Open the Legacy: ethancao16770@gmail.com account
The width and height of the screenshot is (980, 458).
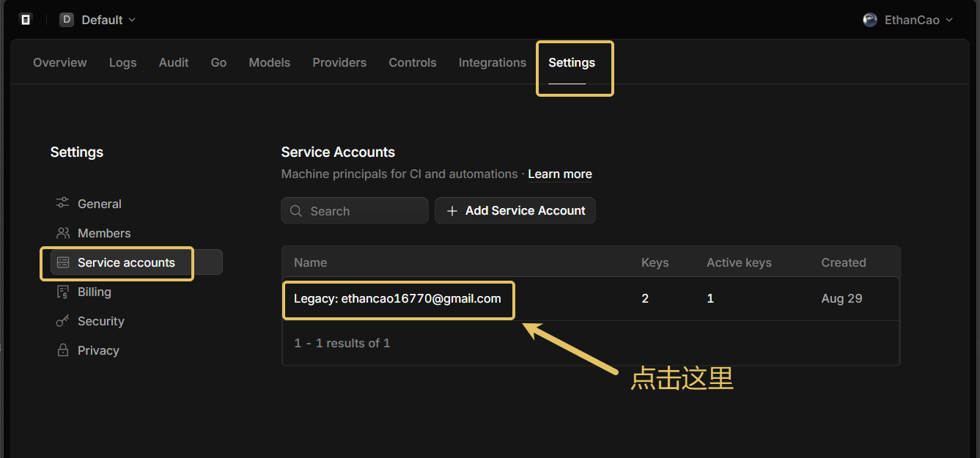pyautogui.click(x=397, y=299)
